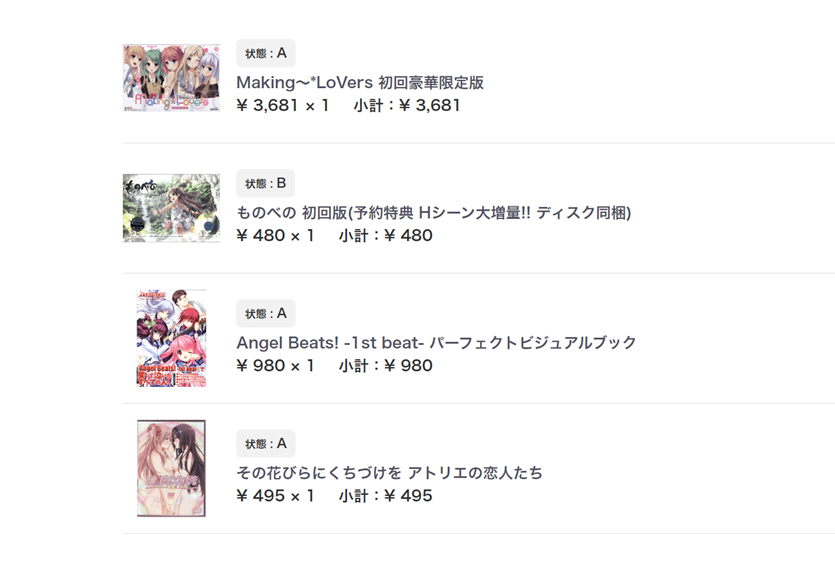Image resolution: width=835 pixels, height=565 pixels.
Task: Click the ¥ 3,681 × 1 price text
Action: click(x=283, y=105)
